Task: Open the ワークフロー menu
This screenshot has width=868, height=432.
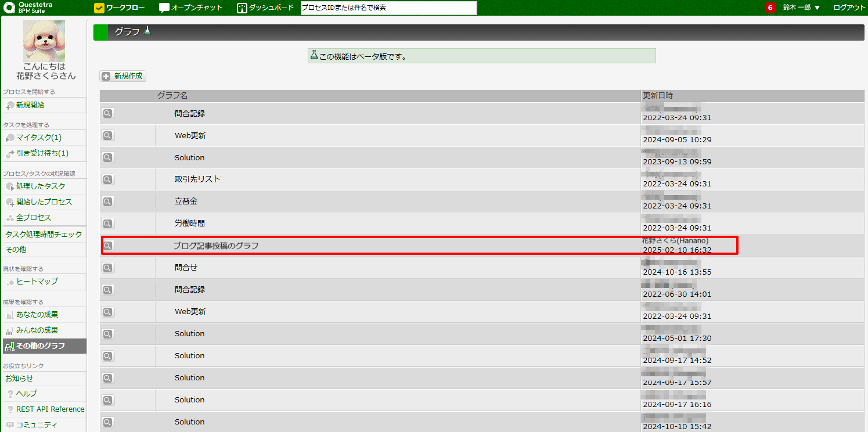Action: [x=120, y=8]
